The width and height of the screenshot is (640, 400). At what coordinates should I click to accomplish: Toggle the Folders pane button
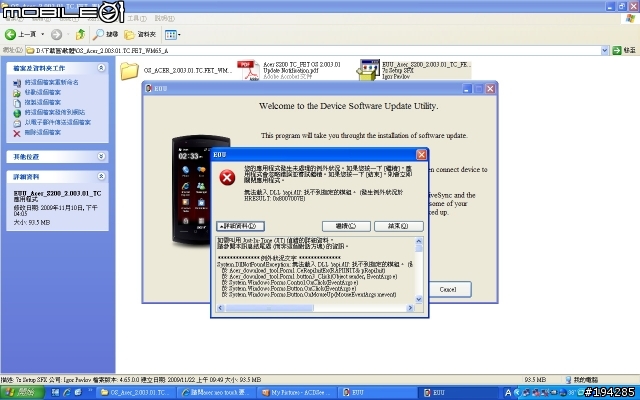click(x=140, y=35)
